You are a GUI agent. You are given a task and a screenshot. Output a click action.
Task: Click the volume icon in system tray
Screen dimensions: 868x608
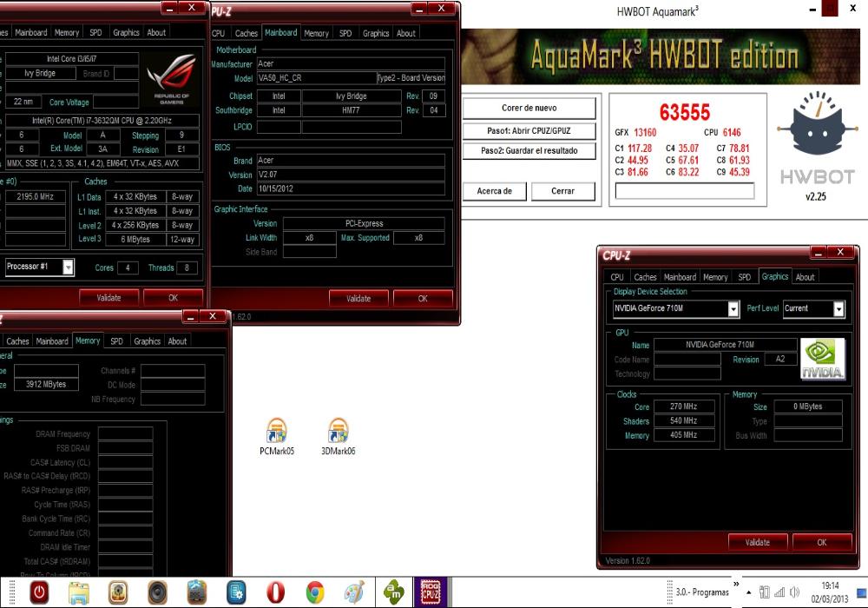pyautogui.click(x=794, y=592)
